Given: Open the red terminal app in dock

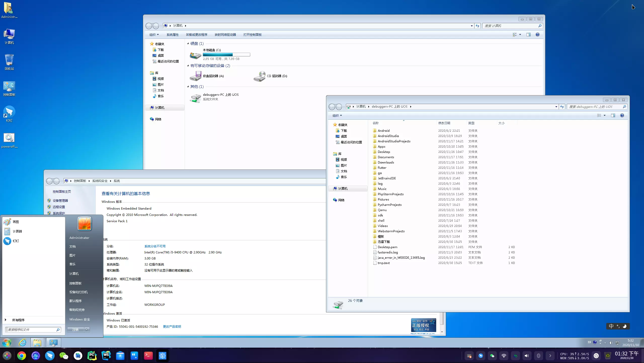Looking at the screenshot, I should 148,356.
